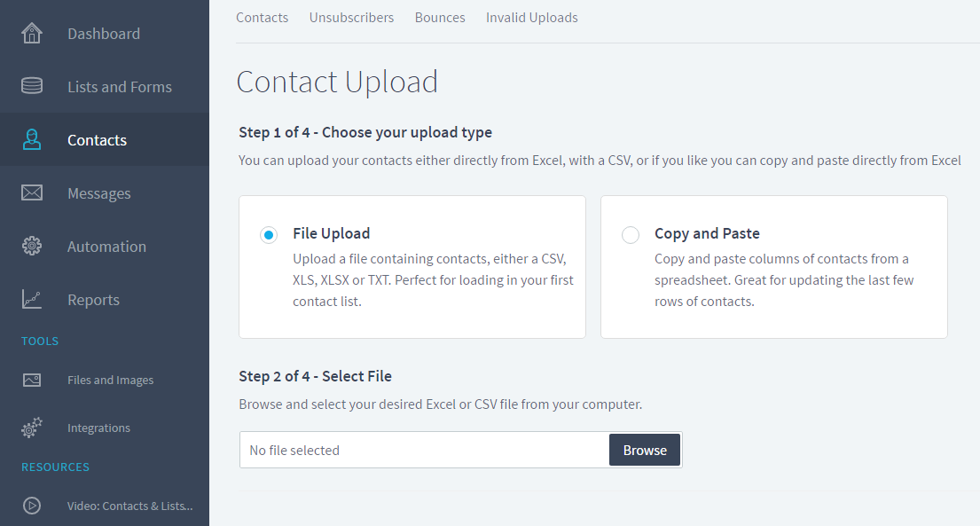
Task: Click the Copy and Paste option card
Action: tap(773, 267)
